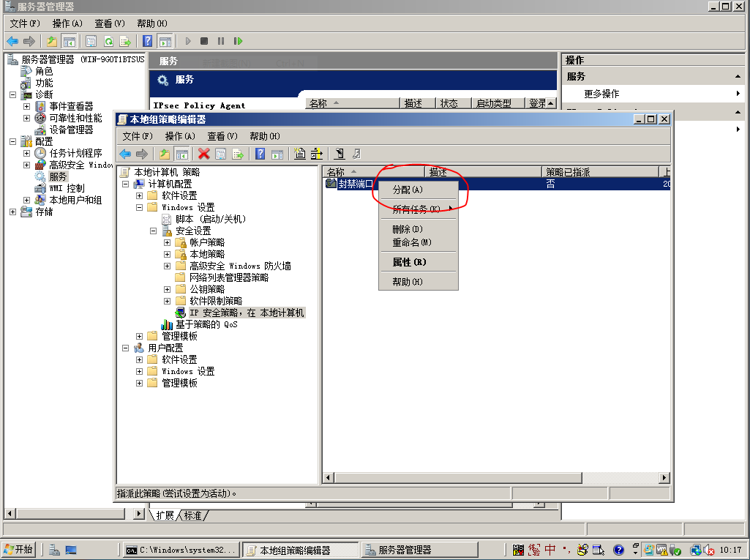Click red X delete icon in policy editor toolbar

pyautogui.click(x=203, y=154)
